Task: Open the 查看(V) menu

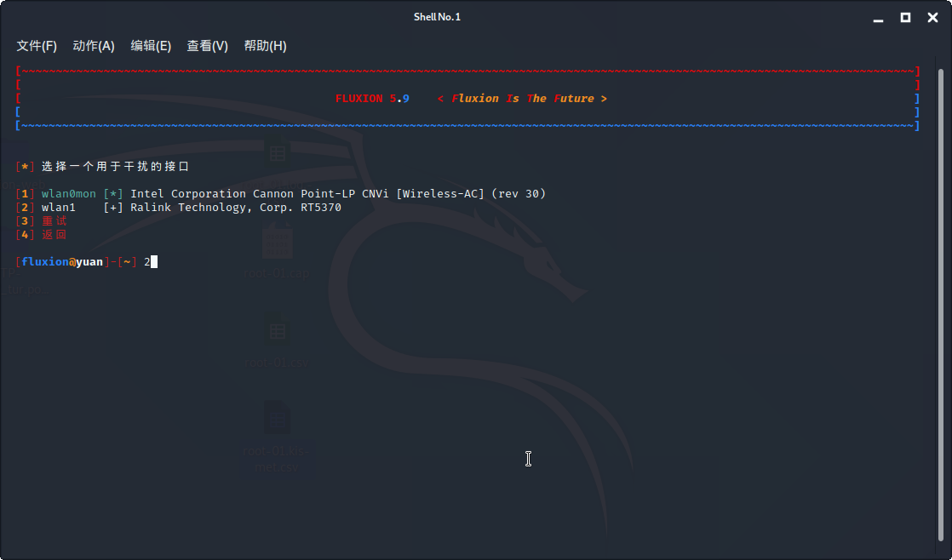Action: [x=207, y=46]
